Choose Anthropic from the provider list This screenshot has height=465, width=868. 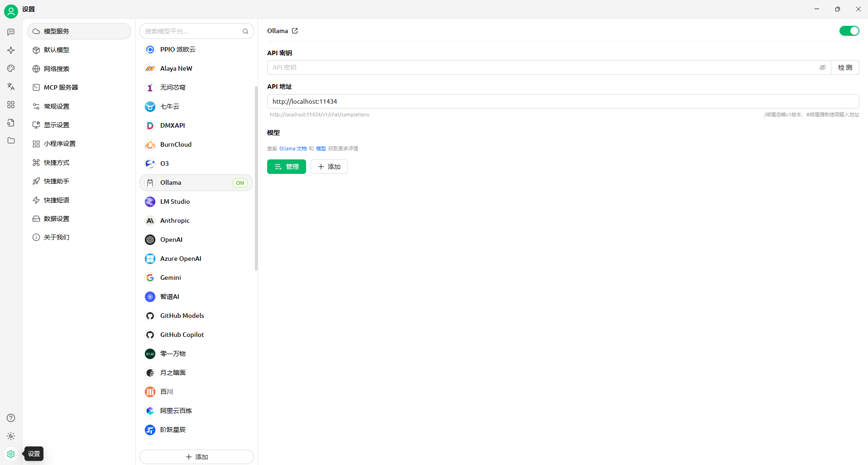tap(175, 221)
